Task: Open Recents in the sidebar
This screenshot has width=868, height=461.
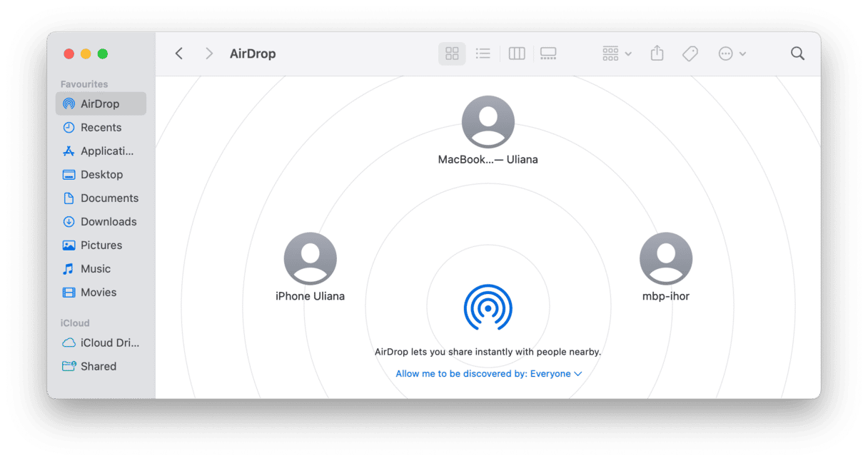Action: click(x=101, y=127)
